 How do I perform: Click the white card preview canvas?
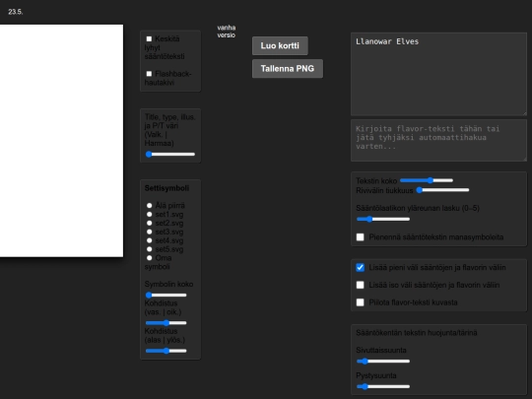[61, 141]
